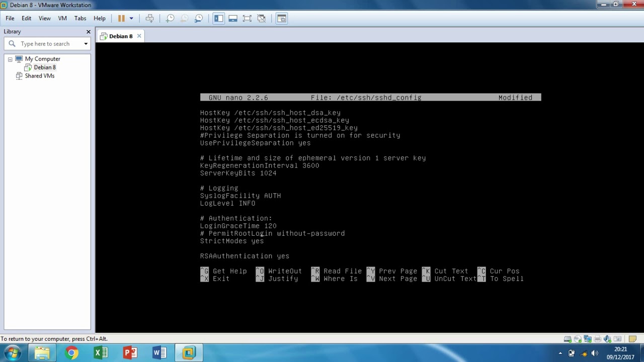Open Google Chrome from the taskbar

pyautogui.click(x=71, y=353)
